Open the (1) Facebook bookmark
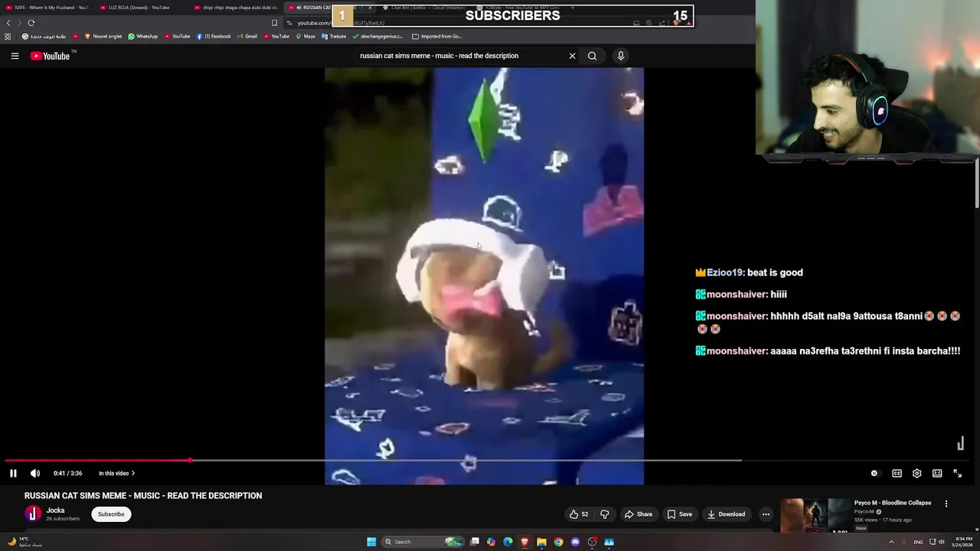The height and width of the screenshot is (551, 980). pyautogui.click(x=214, y=36)
